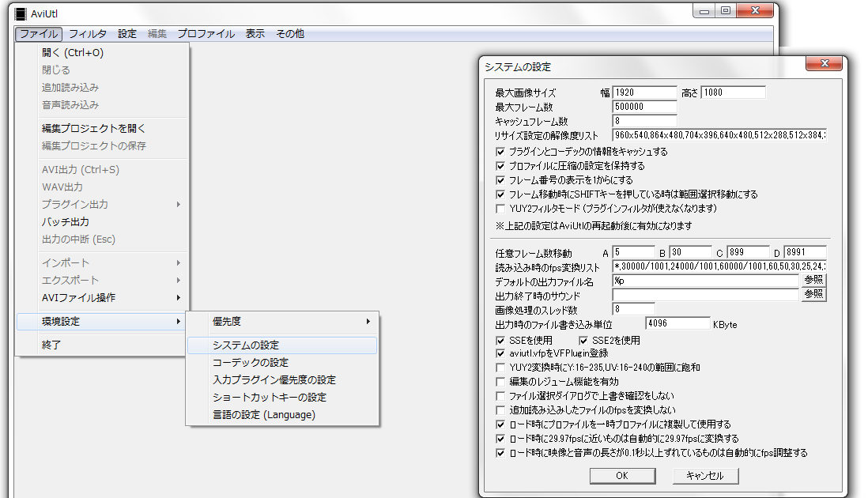Viewport: 868px width, 498px height.
Task: Click 任意フレーム数移動 field A
Action: (x=634, y=252)
